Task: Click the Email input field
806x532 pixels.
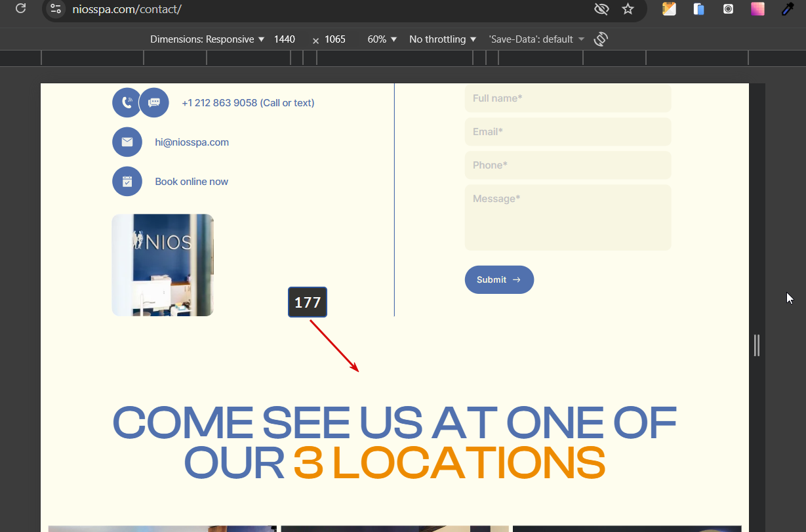Action: tap(568, 132)
